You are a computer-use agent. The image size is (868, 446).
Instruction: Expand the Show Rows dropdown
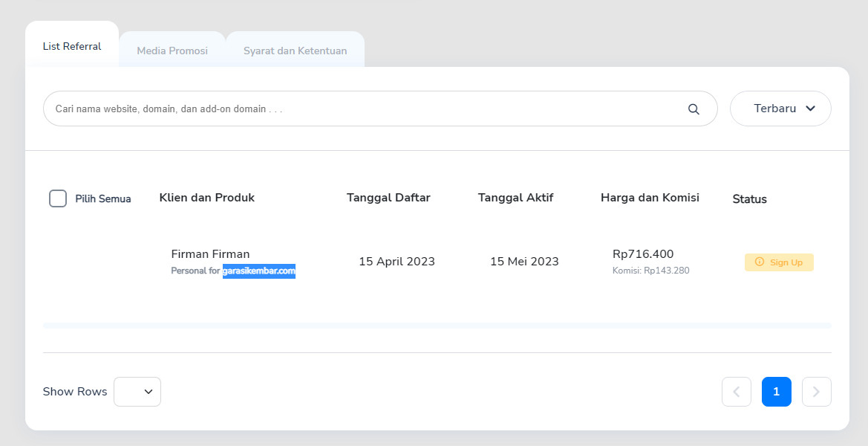(137, 392)
